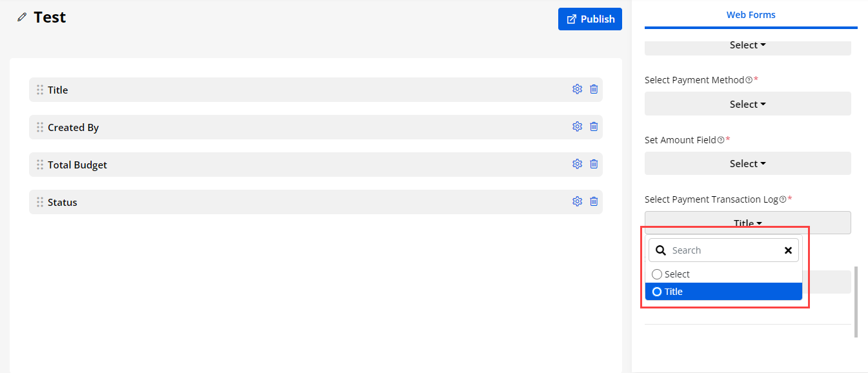Image resolution: width=868 pixels, height=373 pixels.
Task: Click the drag handle of Status field
Action: click(40, 202)
